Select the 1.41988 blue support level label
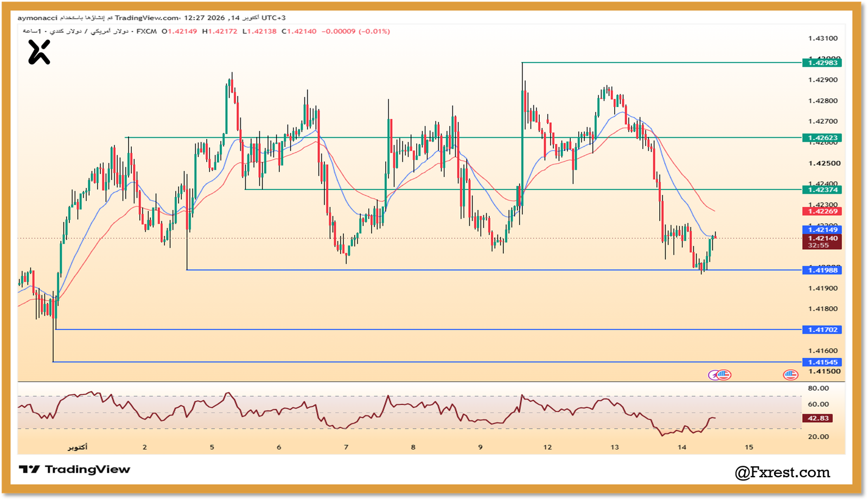This screenshot has height=500, width=868. (x=822, y=270)
